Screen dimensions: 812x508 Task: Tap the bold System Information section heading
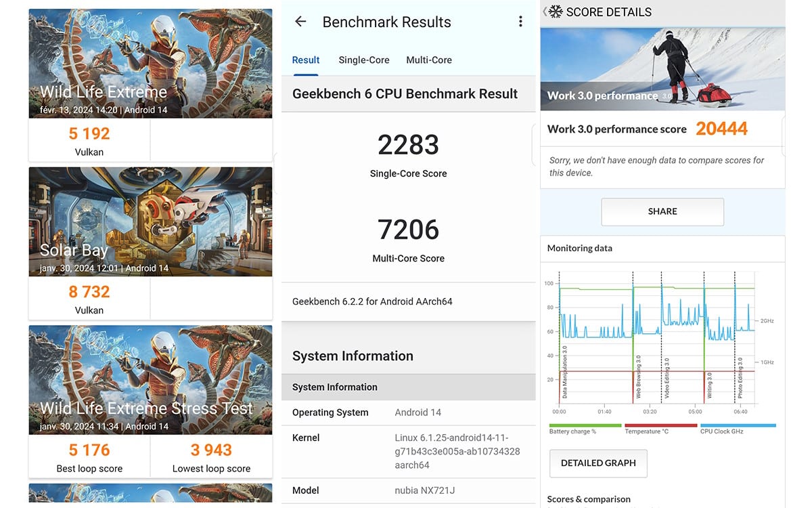[x=353, y=356]
